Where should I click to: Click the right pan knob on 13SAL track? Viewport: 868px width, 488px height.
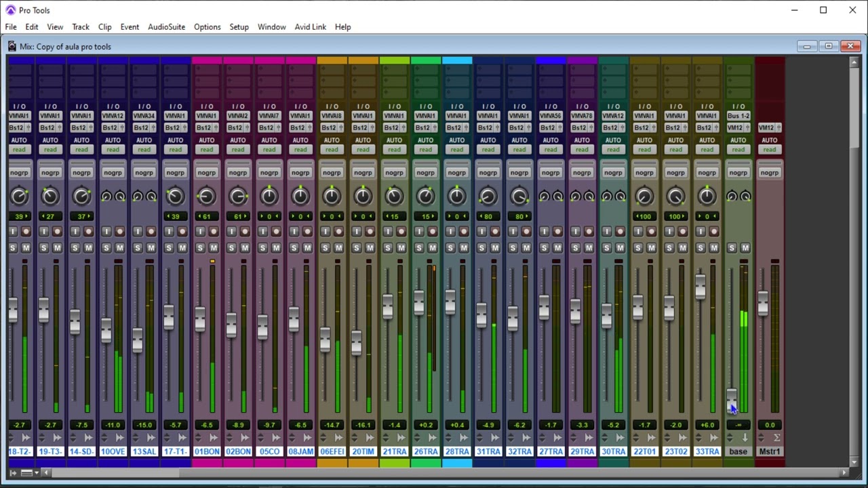[x=151, y=197]
